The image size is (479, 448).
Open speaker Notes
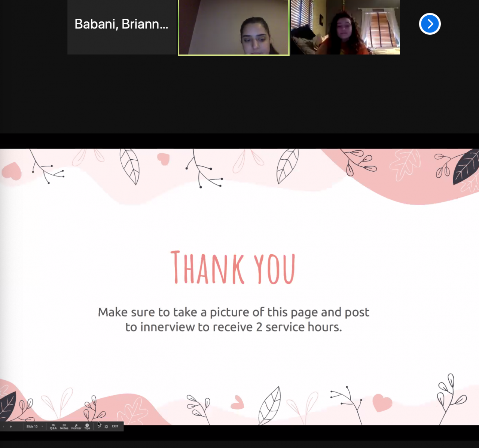64,427
